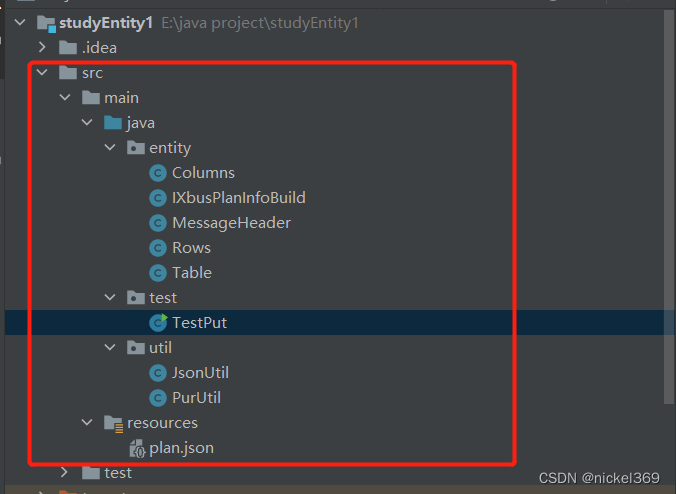This screenshot has height=494, width=676.
Task: Collapse the java source folder
Action: click(x=87, y=123)
